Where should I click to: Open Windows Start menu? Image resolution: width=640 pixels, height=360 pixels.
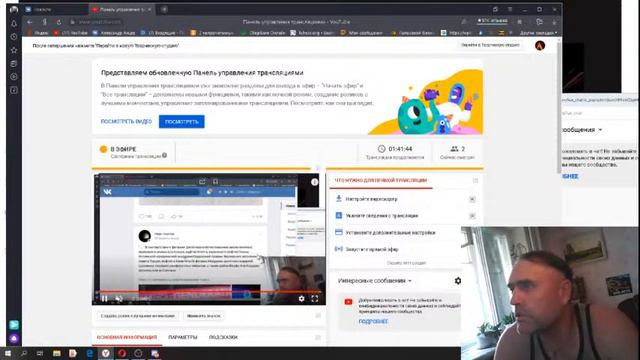(8, 353)
